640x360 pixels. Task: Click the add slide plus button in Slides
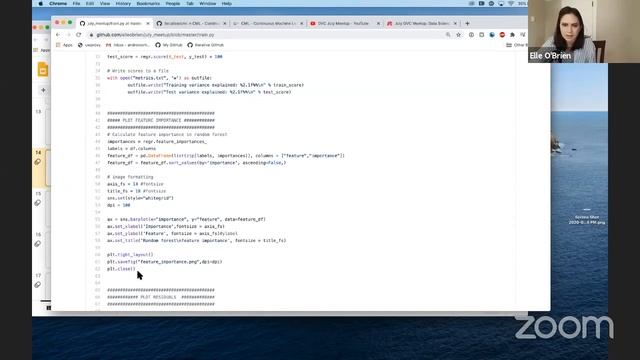pos(43,90)
